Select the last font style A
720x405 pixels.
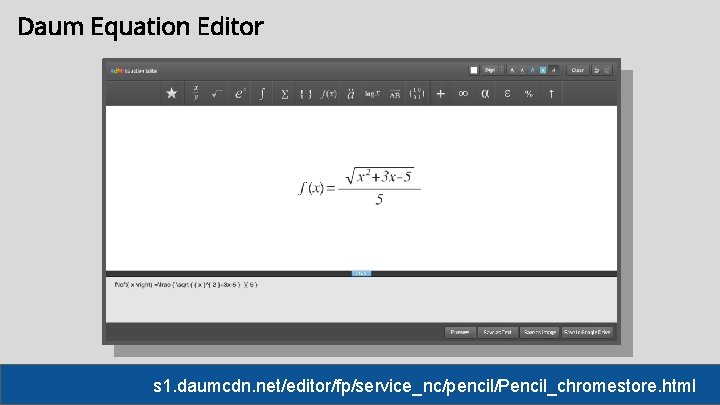click(554, 70)
